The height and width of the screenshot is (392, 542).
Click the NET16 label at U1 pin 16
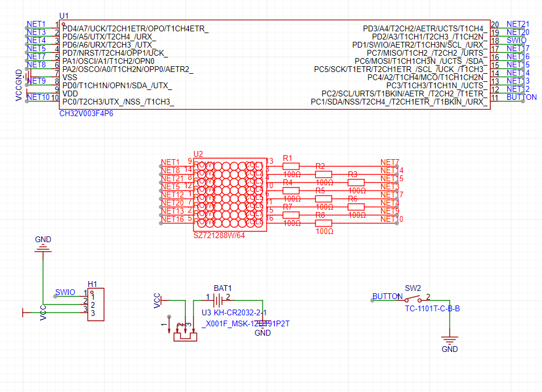point(518,56)
